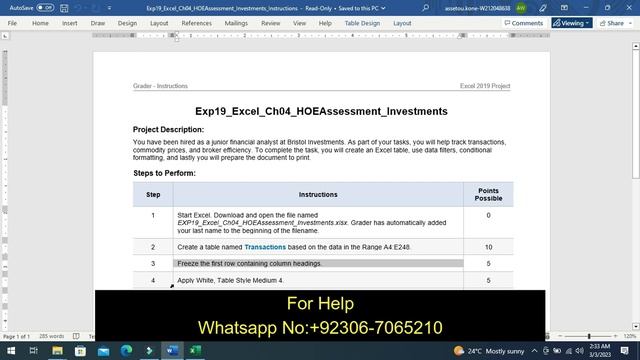Click the proofing book icon in status bar
This screenshot has width=640, height=360.
(76, 336)
